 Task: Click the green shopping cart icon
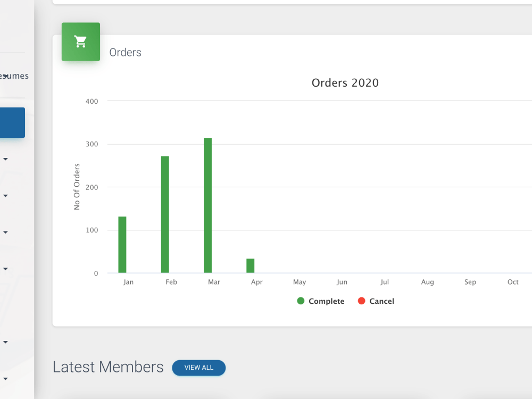81,41
